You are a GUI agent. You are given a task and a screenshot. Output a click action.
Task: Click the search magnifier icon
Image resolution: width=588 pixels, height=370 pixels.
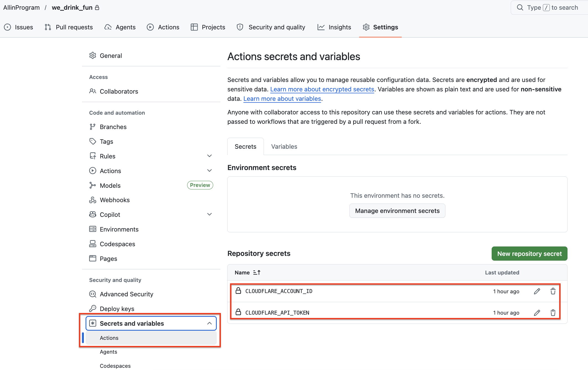(x=520, y=7)
